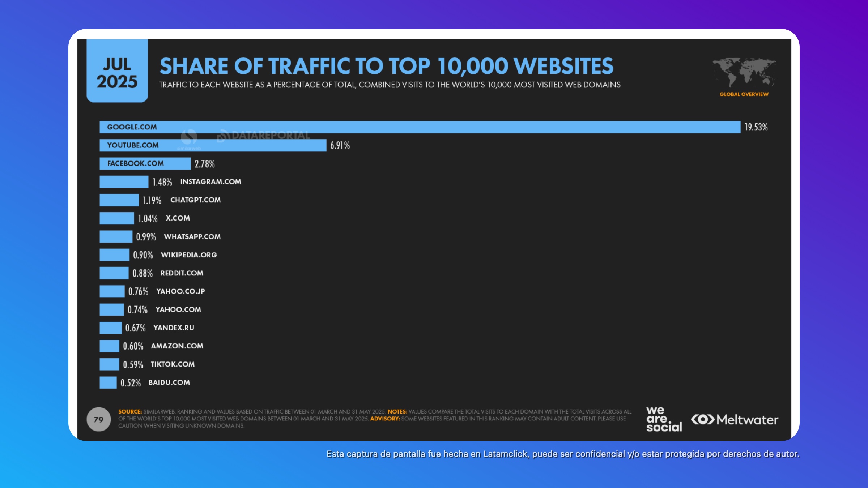Click the Reddit.com label
868x488 pixels.
182,273
